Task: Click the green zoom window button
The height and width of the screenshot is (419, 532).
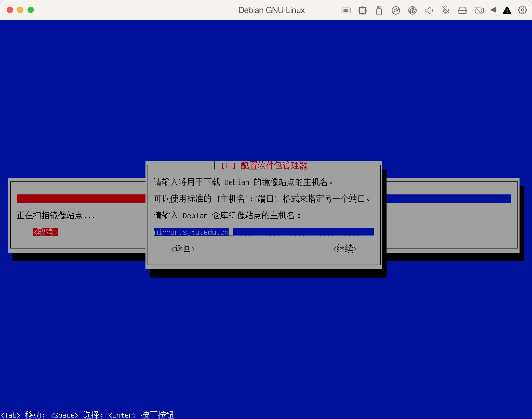Action: (x=31, y=10)
